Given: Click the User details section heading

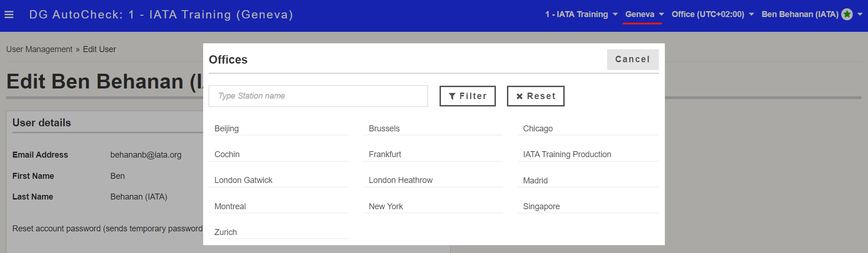Looking at the screenshot, I should (42, 123).
